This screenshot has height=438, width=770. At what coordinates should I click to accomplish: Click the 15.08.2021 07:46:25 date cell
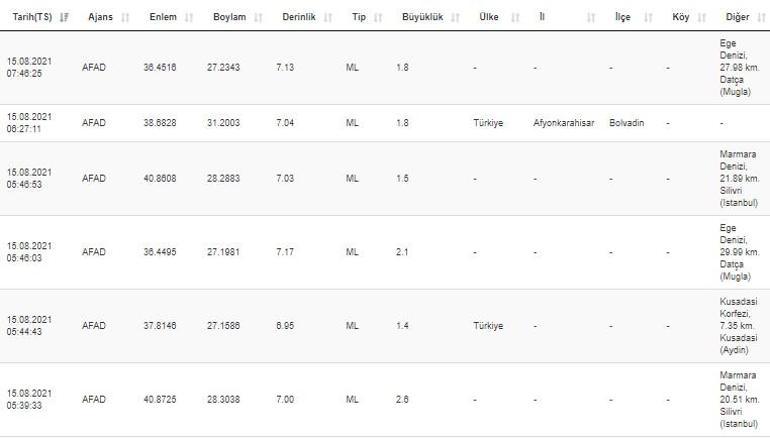click(x=29, y=67)
